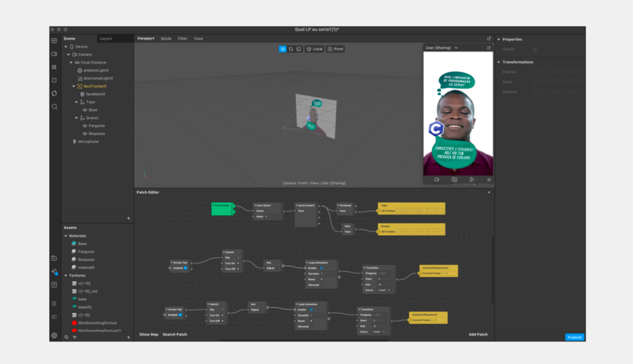
Task: Collapse the Device tree node
Action: [x=66, y=47]
